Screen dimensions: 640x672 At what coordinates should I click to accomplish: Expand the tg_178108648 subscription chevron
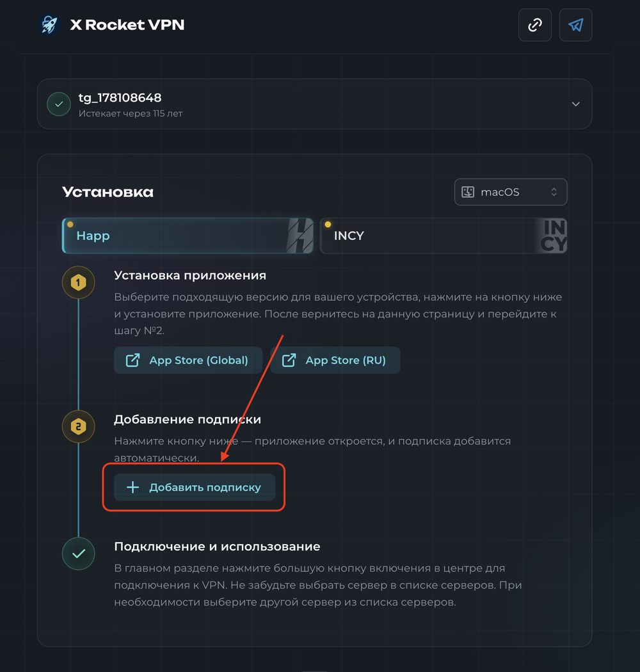(x=576, y=104)
